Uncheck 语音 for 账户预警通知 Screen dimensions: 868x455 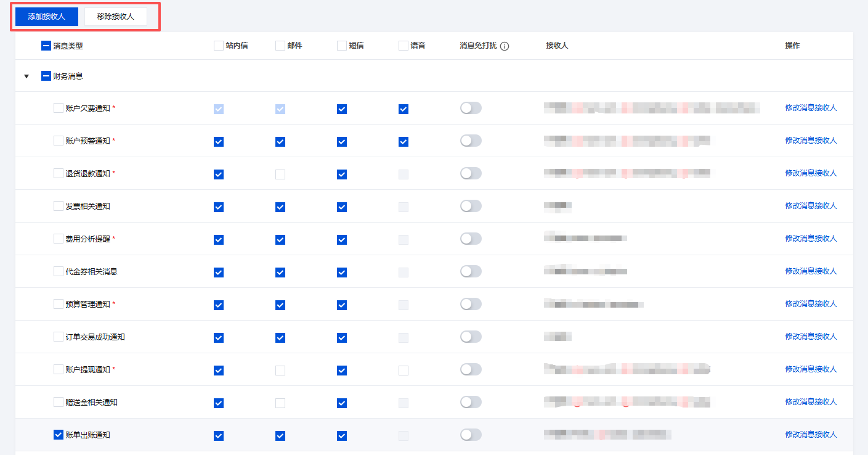pos(404,142)
